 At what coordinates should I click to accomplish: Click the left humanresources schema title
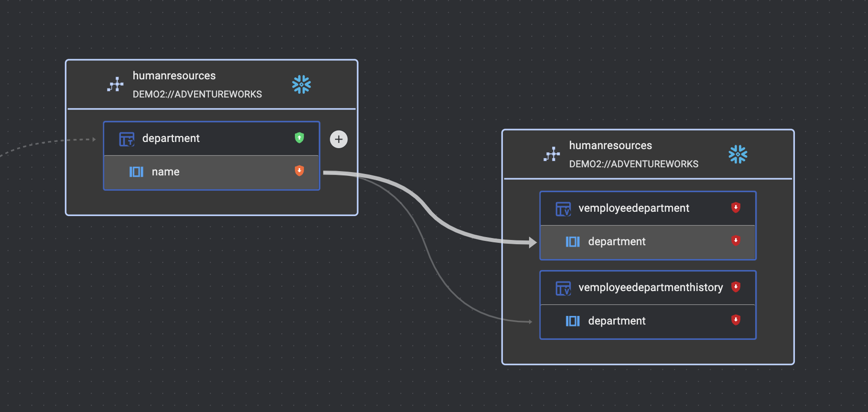coord(174,76)
